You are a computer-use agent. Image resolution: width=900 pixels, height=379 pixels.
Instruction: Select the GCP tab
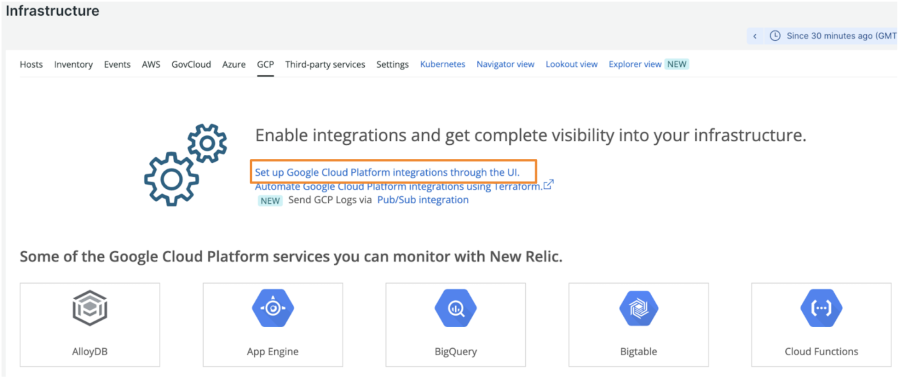[265, 64]
